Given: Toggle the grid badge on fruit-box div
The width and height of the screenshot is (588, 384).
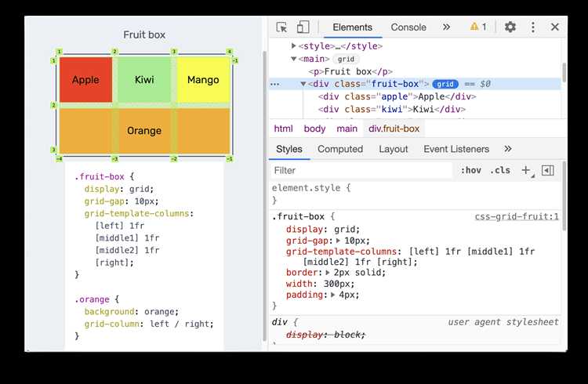Looking at the screenshot, I should click(445, 84).
